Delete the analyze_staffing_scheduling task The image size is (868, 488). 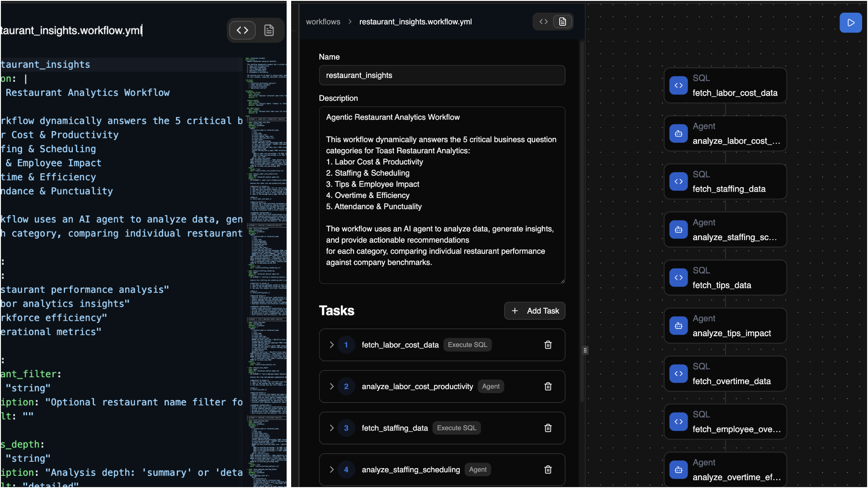548,469
